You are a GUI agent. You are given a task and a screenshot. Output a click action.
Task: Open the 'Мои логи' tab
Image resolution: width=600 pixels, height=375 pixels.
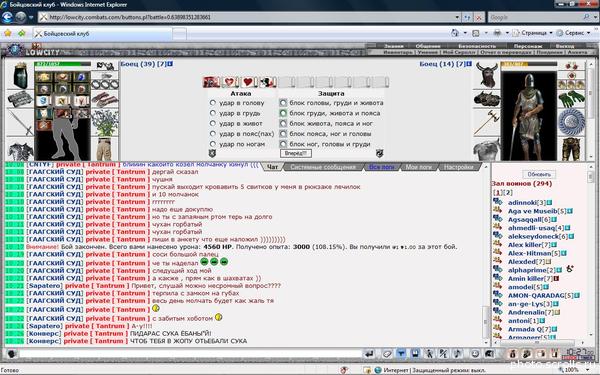click(x=418, y=167)
